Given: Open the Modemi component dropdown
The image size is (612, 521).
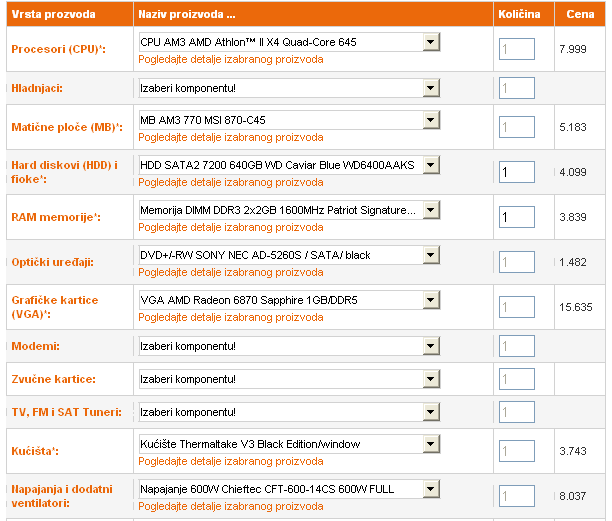Looking at the screenshot, I should click(x=289, y=346).
